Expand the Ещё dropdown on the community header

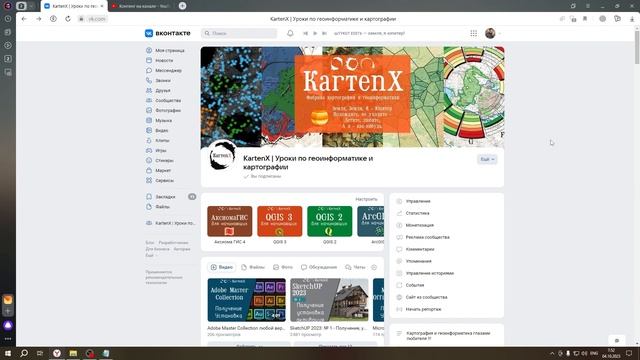487,159
